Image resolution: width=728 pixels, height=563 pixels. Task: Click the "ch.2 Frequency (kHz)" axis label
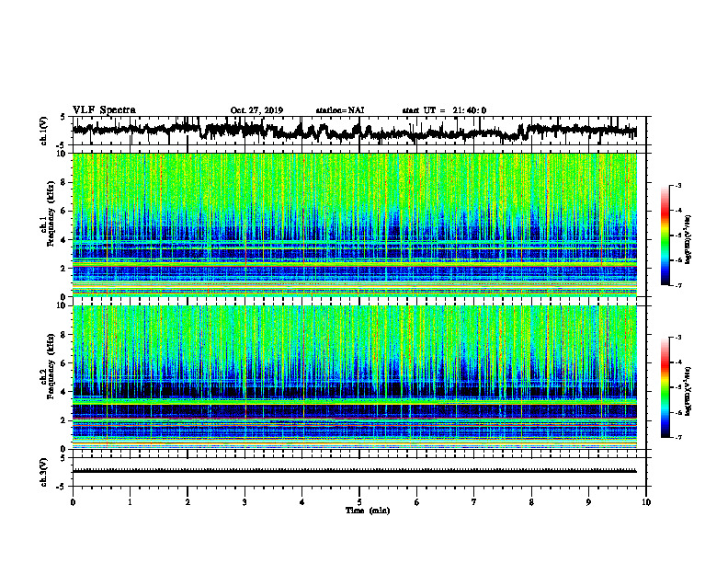click(49, 365)
